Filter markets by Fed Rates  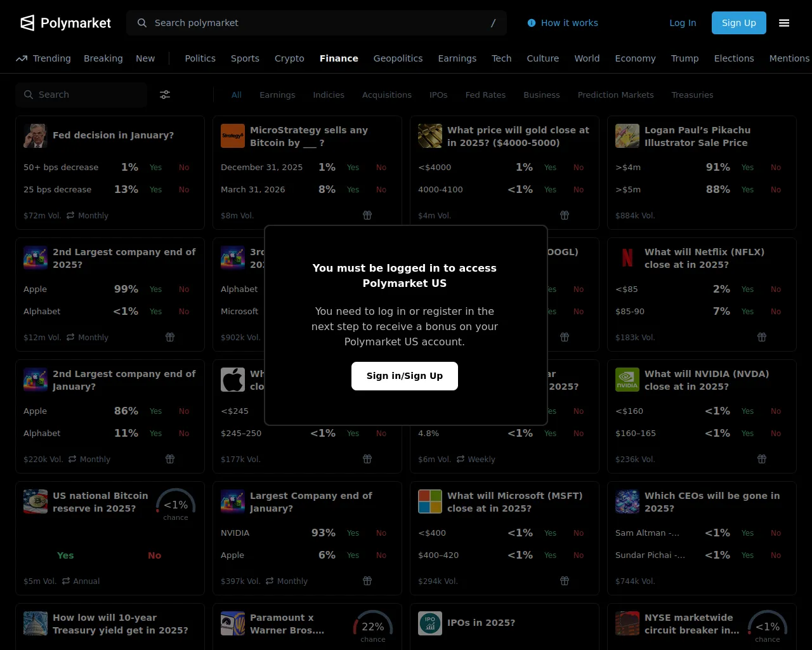[485, 95]
